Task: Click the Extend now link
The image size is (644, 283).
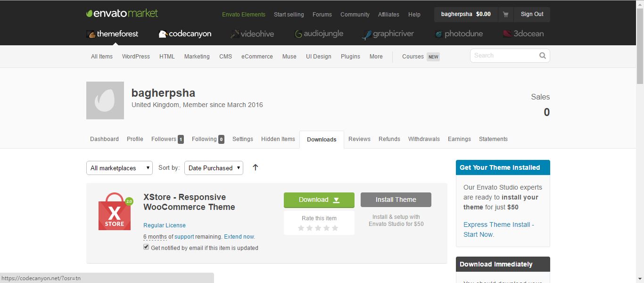Action: click(239, 237)
